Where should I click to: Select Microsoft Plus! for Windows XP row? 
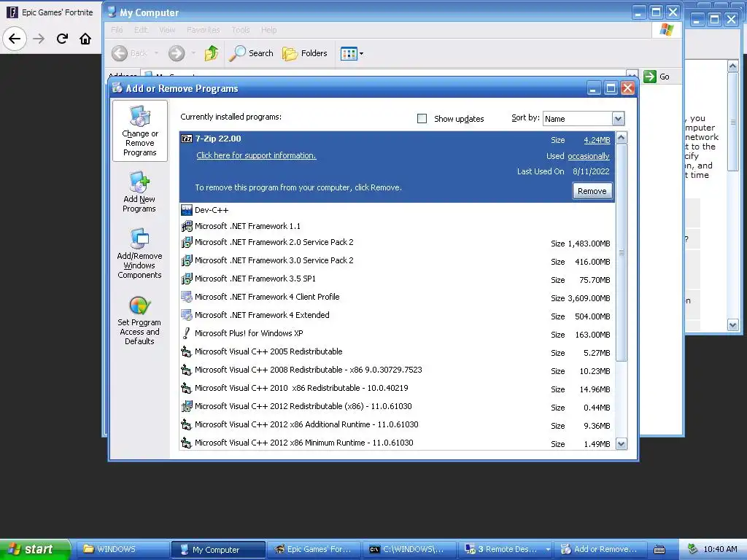tap(397, 333)
